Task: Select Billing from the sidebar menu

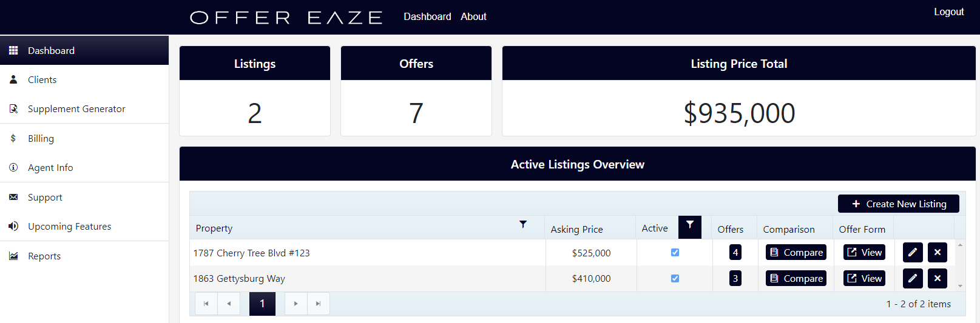Action: [41, 139]
